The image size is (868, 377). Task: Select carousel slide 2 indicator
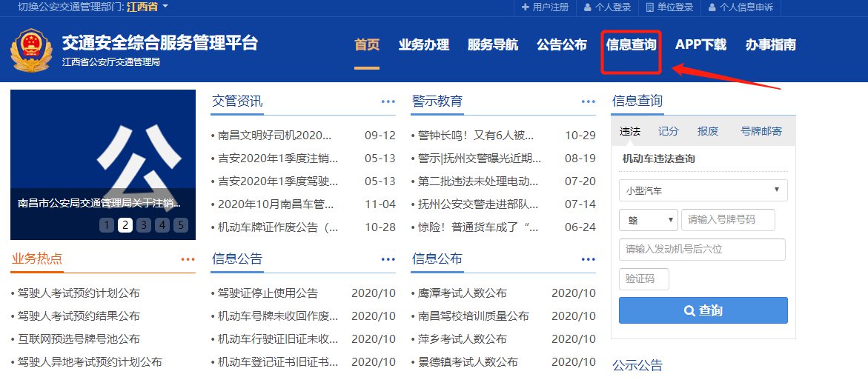pyautogui.click(x=125, y=225)
